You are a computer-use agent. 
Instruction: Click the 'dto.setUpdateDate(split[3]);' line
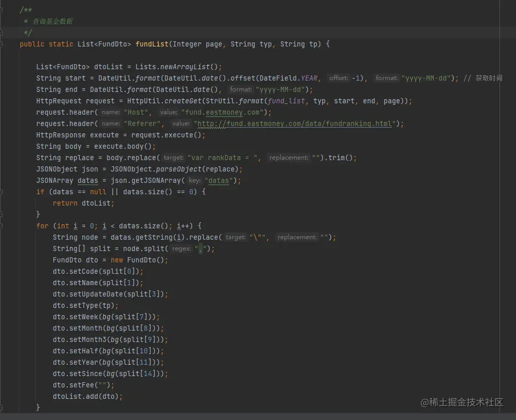pyautogui.click(x=110, y=294)
